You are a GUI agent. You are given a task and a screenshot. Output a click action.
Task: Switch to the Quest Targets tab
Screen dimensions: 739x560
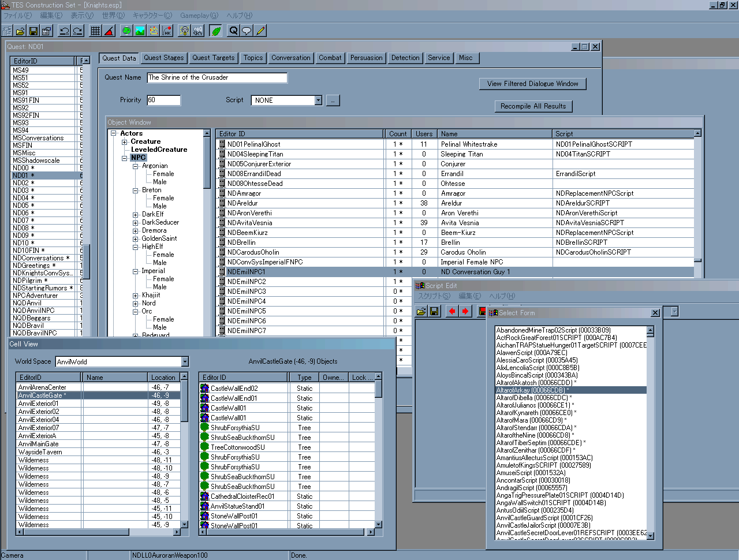pyautogui.click(x=214, y=58)
